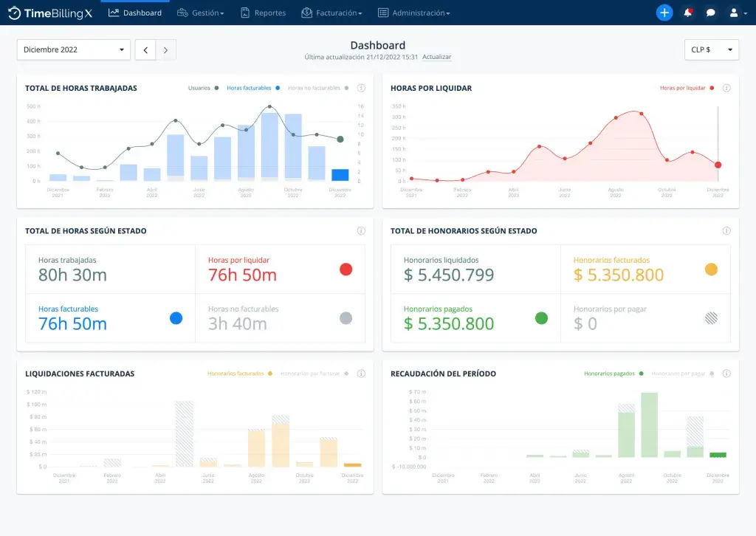The height and width of the screenshot is (536, 756).
Task: Open the CLP $ currency dropdown
Action: click(x=712, y=49)
